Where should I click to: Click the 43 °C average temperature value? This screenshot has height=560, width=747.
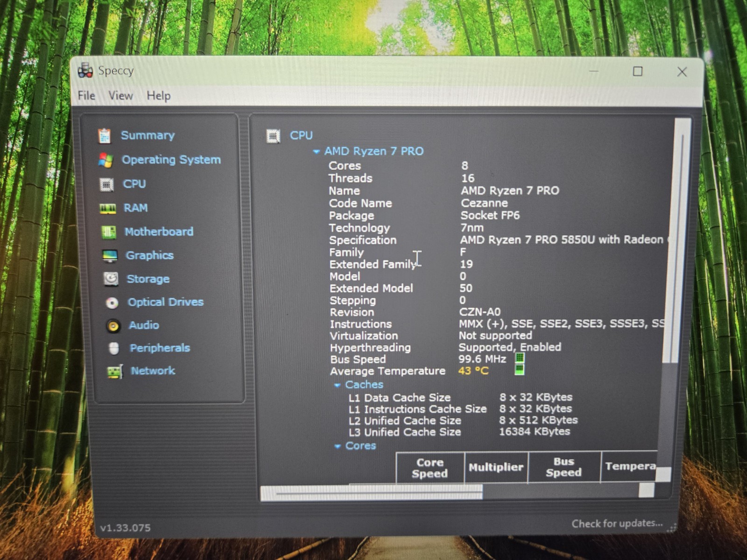click(x=473, y=371)
